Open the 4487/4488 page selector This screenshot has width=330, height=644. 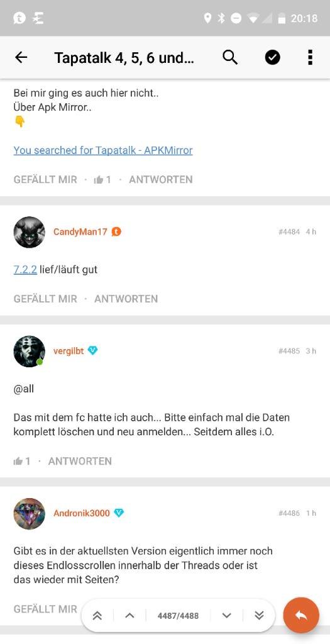(178, 616)
